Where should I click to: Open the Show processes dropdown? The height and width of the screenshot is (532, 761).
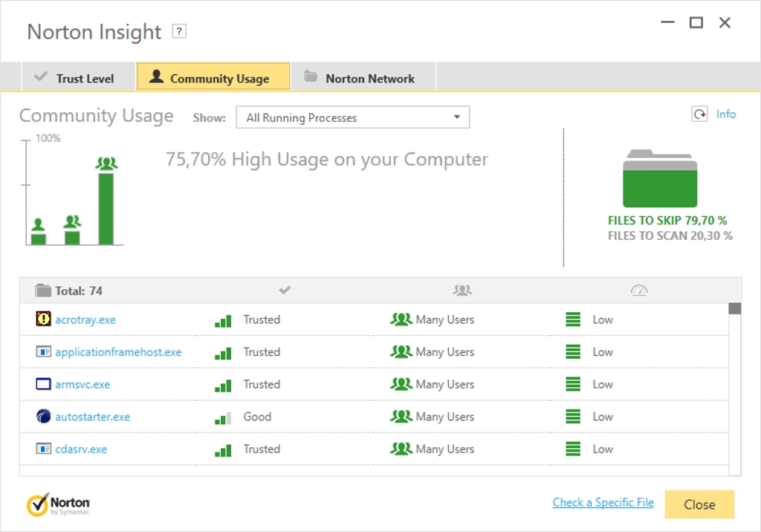click(x=352, y=117)
